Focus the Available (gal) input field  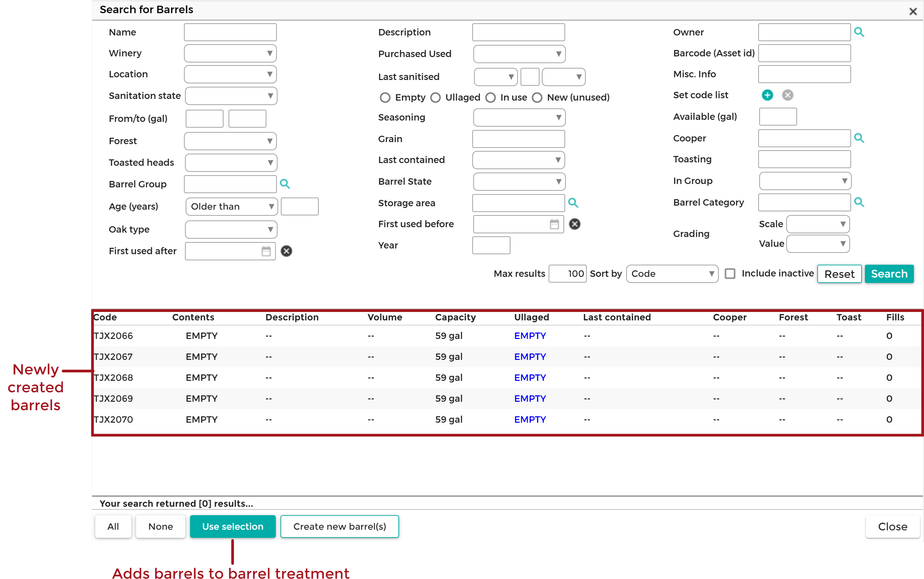[x=778, y=117]
